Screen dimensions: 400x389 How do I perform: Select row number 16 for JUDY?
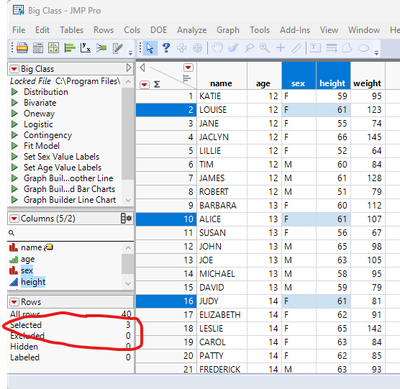point(165,301)
